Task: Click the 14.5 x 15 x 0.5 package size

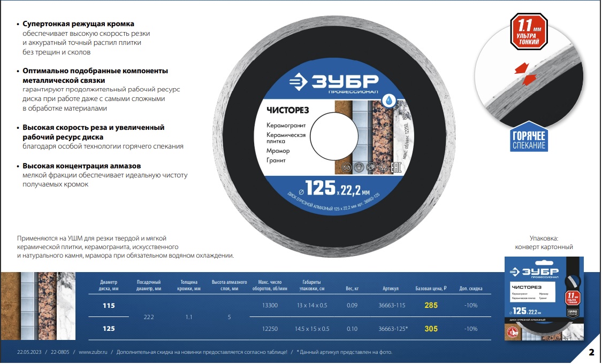Action: point(312,329)
